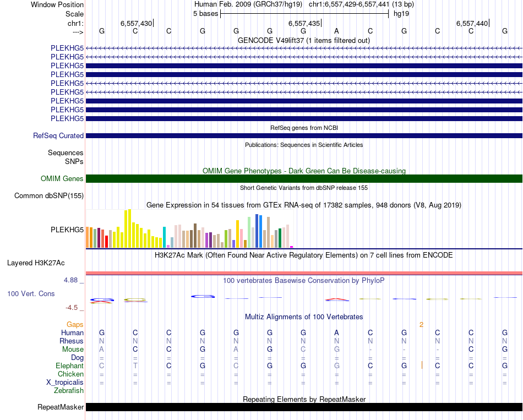This screenshot has height=420, width=523.
Task: Click the red PhyloP logo at base A
Action: pyautogui.click(x=337, y=299)
